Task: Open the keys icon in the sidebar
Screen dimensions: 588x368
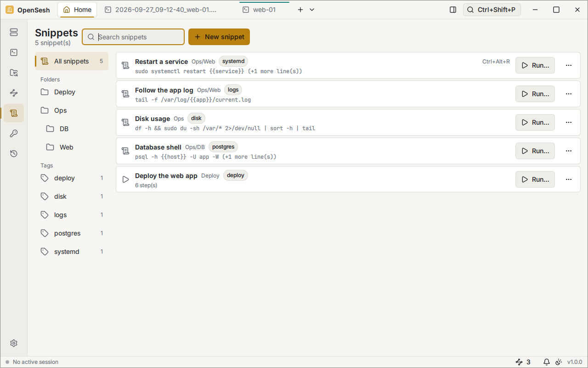Action: point(14,133)
